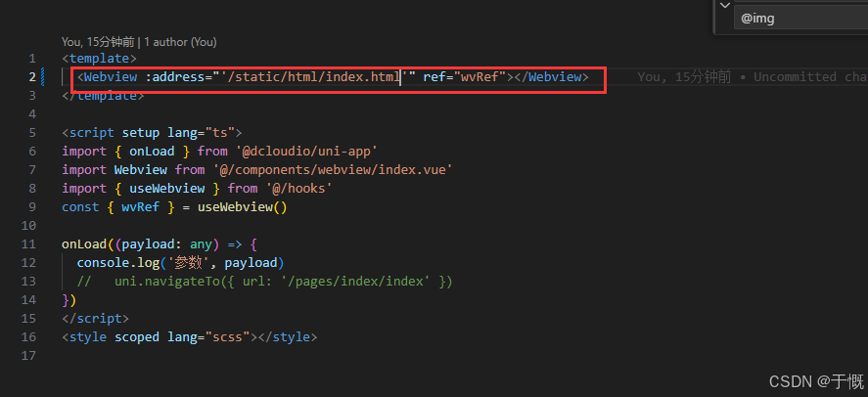Click the closing "</script>" tag on line 15
This screenshot has width=868, height=397.
(x=95, y=319)
